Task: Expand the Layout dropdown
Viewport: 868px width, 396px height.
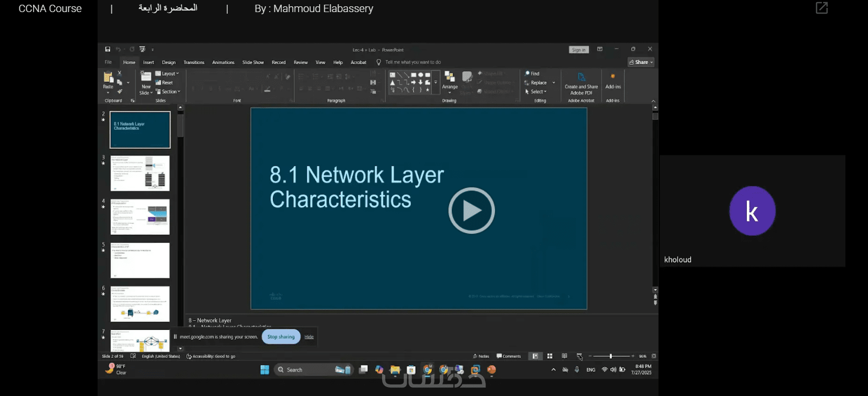Action: pyautogui.click(x=168, y=74)
